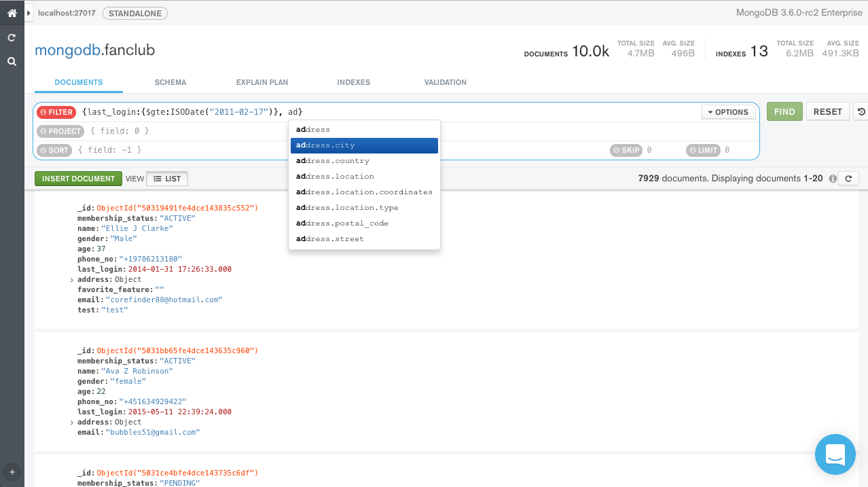Image resolution: width=868 pixels, height=487 pixels.
Task: Click the home icon in sidebar
Action: click(12, 13)
